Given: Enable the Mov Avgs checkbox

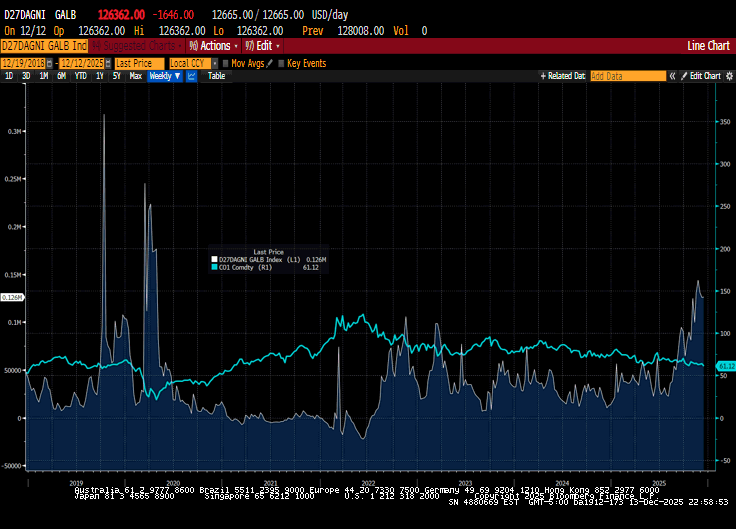Looking at the screenshot, I should tap(225, 63).
